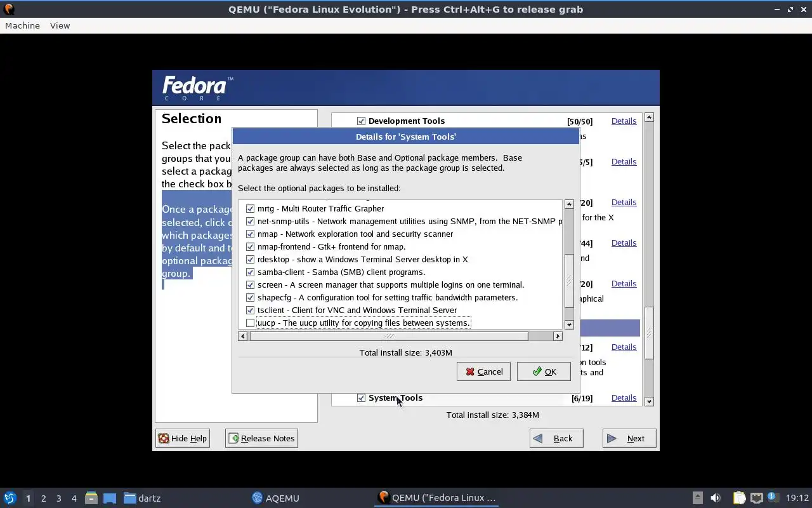Screen dimensions: 812x508
Task: Go to the Next installer step
Action: [629, 438]
